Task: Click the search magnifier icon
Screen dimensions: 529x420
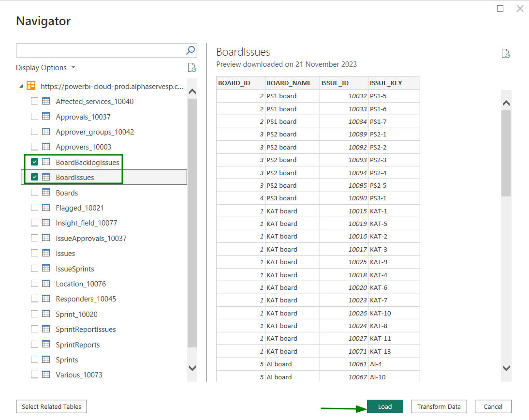Action: pos(191,50)
